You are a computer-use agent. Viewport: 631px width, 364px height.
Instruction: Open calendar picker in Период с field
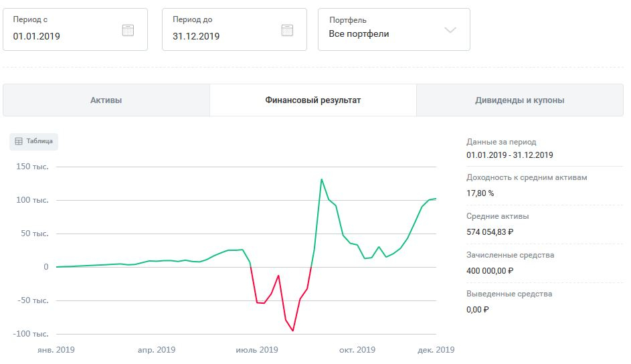(128, 29)
